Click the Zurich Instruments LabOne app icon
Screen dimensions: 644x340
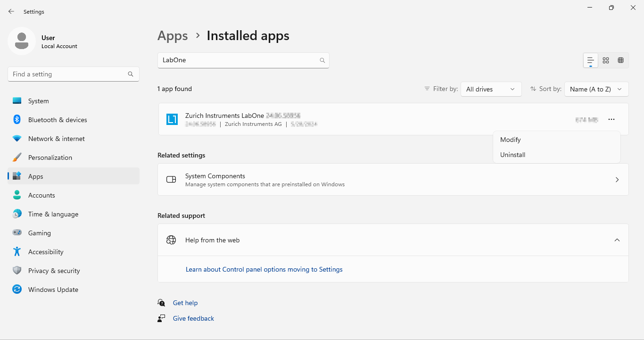coord(172,119)
